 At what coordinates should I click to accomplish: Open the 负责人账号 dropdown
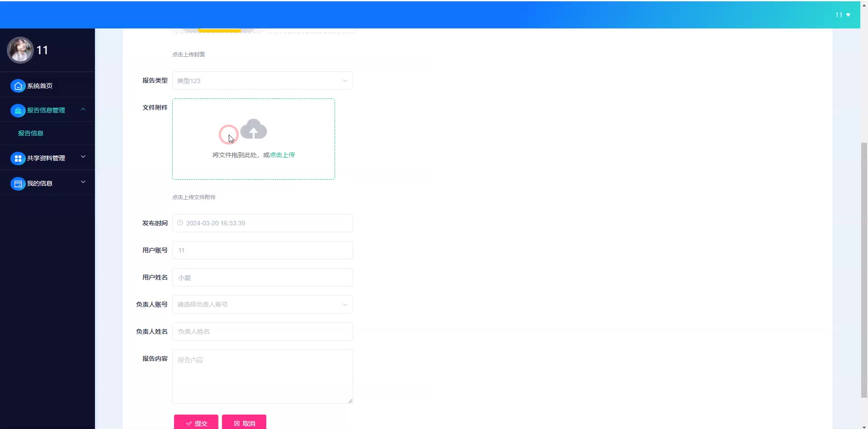click(262, 304)
